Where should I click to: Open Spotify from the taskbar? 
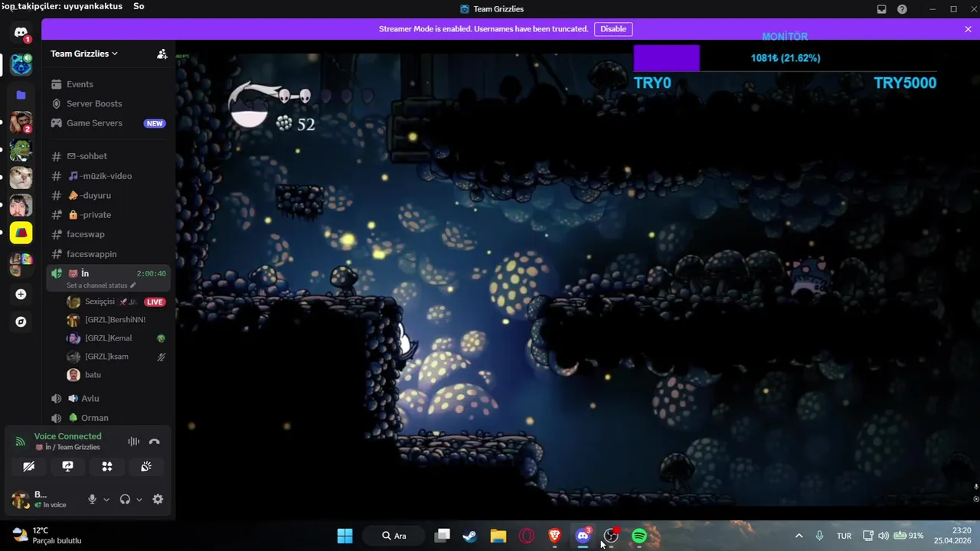639,536
